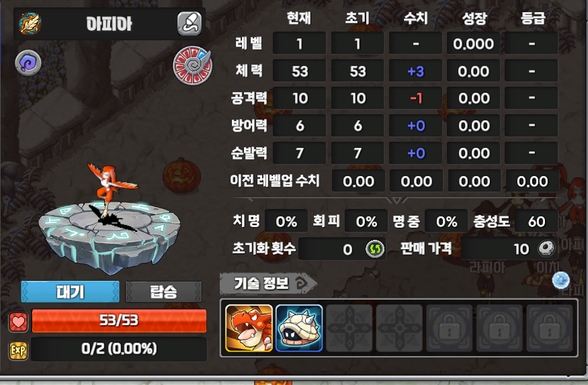Screen dimensions: 588x385
Task: Collapse stats with the center down-arrow divider
Action: (x=396, y=200)
